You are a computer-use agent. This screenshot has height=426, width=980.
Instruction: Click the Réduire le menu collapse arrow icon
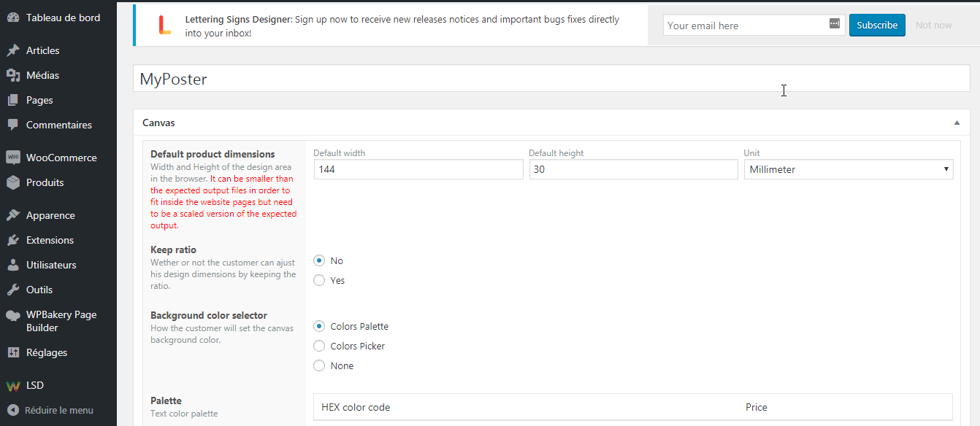point(13,410)
